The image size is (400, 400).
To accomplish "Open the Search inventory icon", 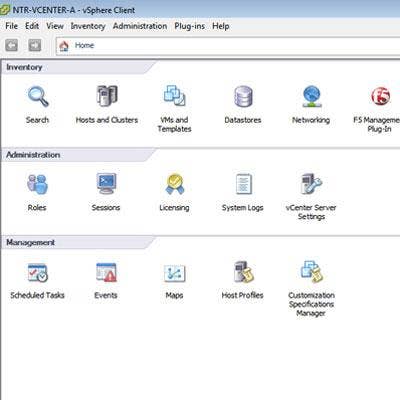I will [38, 97].
